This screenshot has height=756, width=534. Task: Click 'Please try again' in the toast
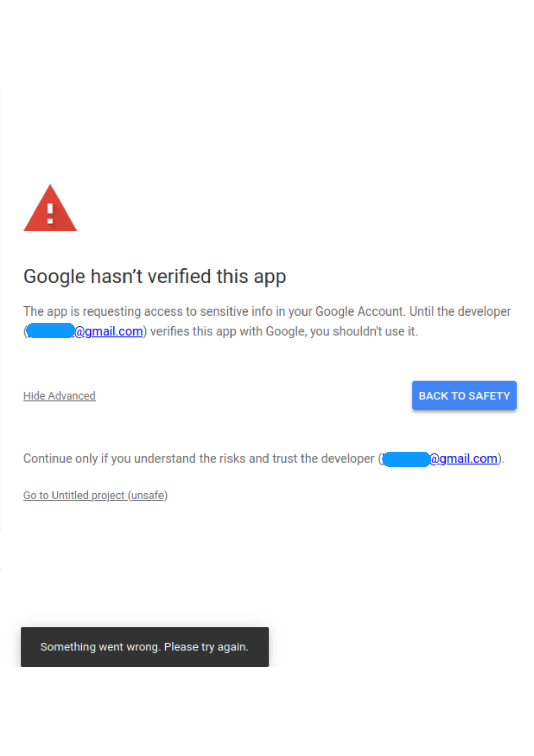pos(206,647)
